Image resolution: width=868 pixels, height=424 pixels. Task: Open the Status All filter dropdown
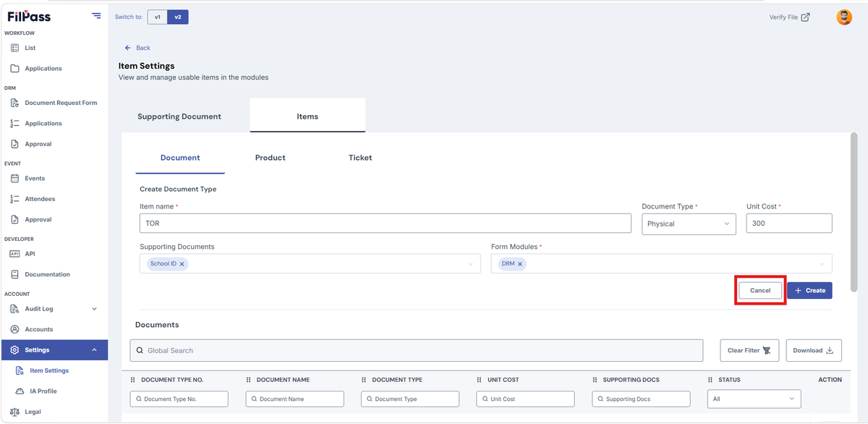754,399
